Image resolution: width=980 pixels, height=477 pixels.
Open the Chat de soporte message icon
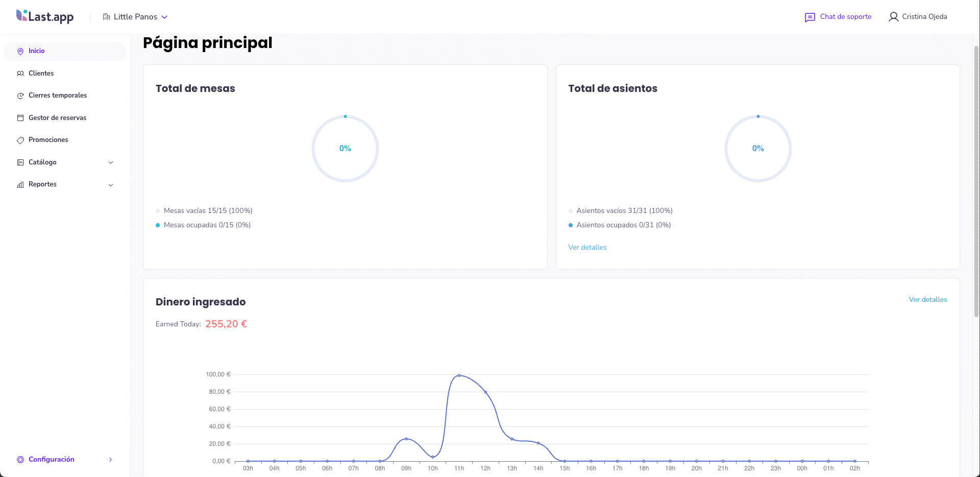pos(810,17)
